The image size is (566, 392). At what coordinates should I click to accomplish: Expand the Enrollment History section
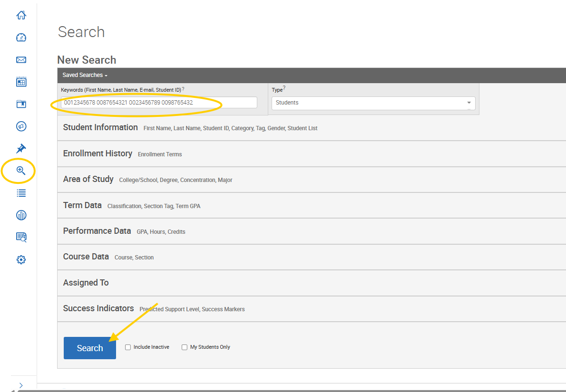(x=98, y=153)
